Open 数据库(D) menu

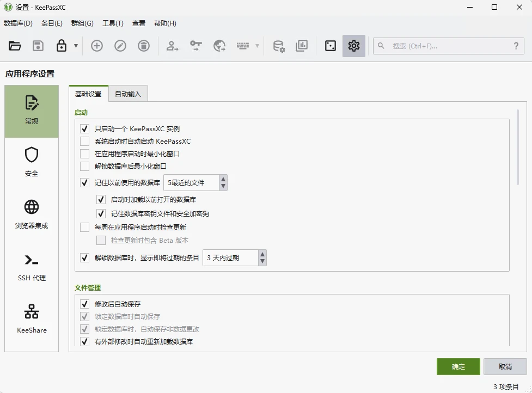(x=18, y=23)
